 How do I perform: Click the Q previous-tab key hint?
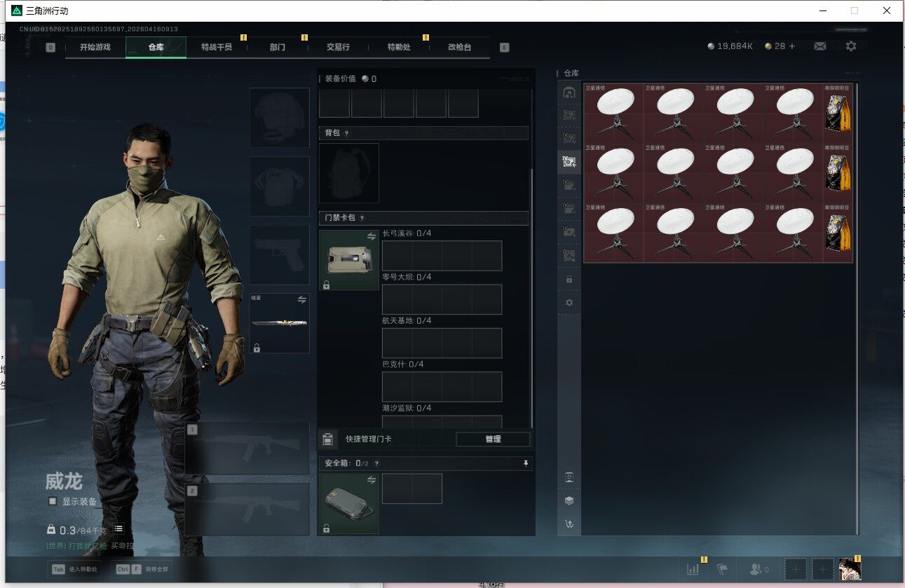[x=50, y=47]
